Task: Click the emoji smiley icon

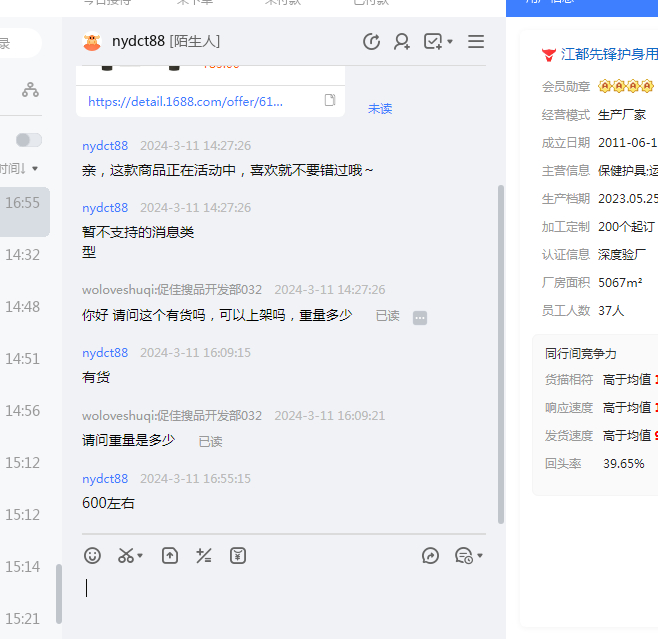Action: point(92,555)
